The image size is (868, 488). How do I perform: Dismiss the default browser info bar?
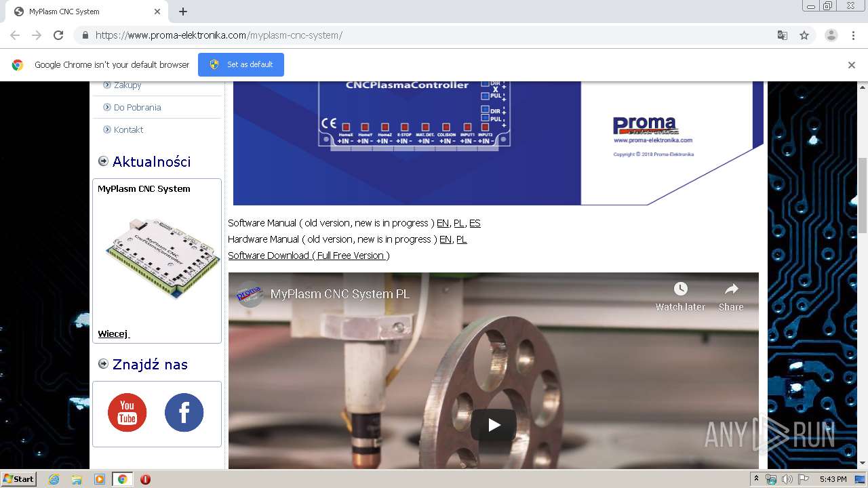coord(852,65)
